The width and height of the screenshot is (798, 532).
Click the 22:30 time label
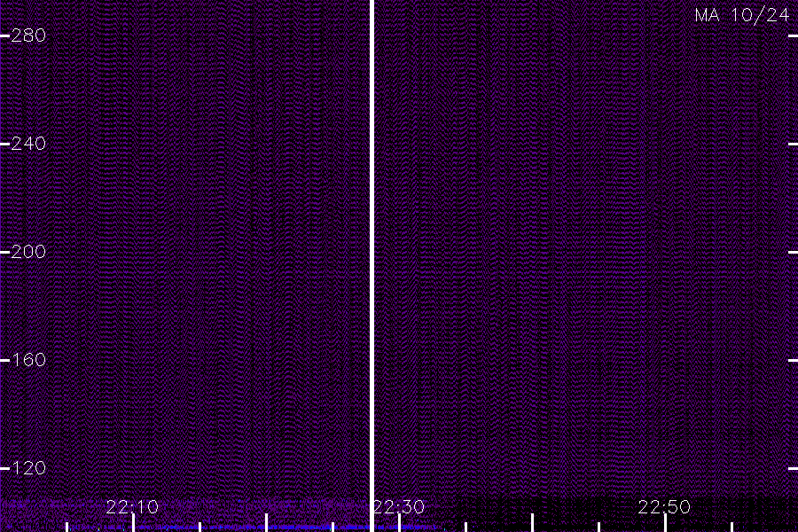pyautogui.click(x=399, y=507)
